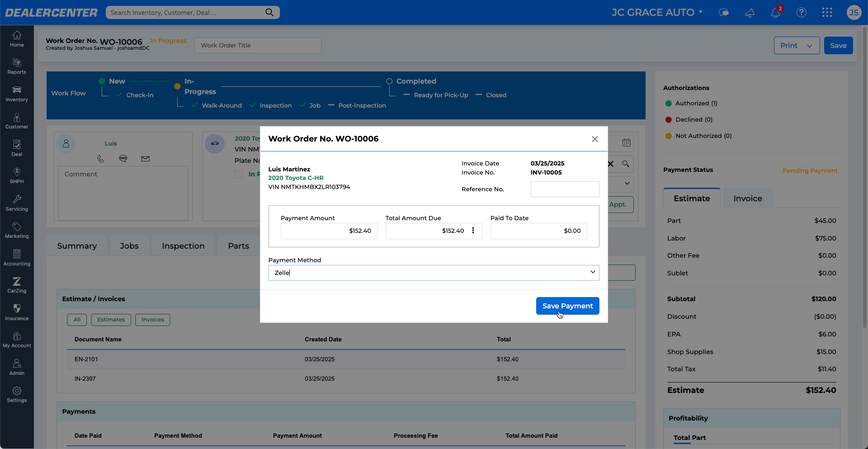Open Accounting in the sidebar

pos(17,258)
